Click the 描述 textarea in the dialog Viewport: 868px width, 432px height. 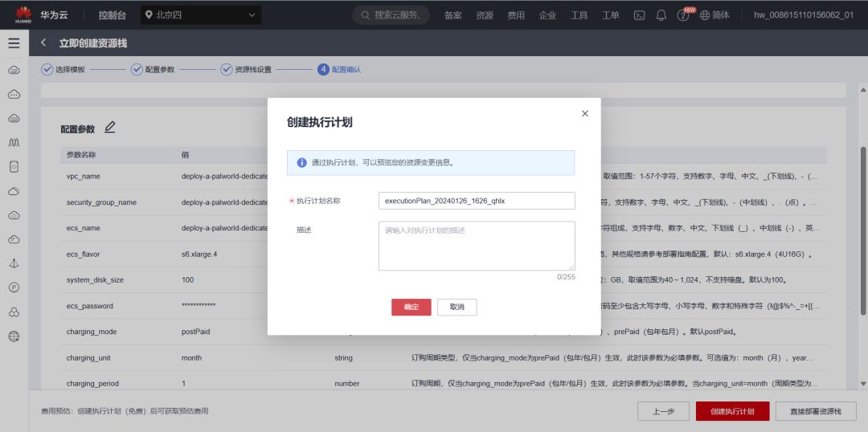click(x=477, y=246)
